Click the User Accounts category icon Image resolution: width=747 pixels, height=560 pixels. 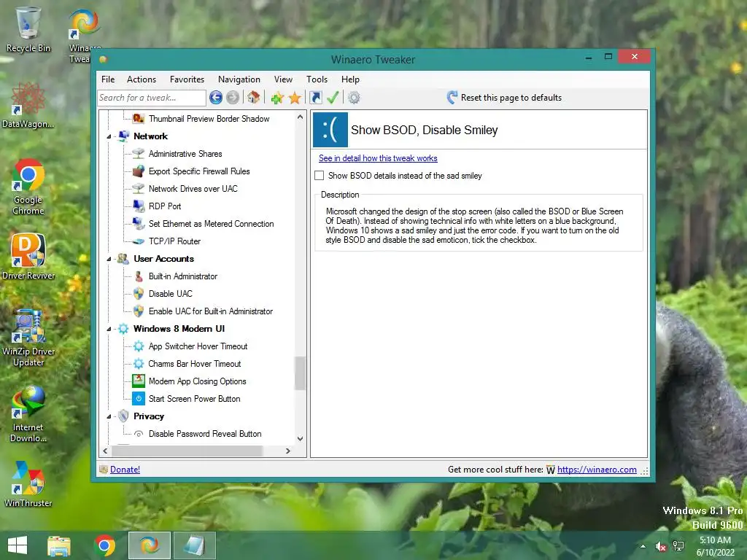[123, 259]
